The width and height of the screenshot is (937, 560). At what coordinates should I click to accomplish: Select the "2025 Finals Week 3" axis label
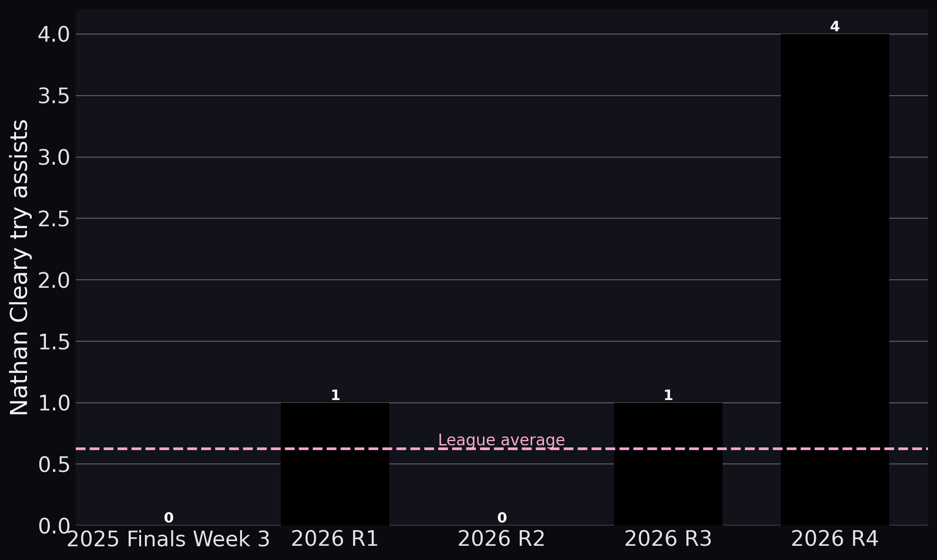point(169,539)
